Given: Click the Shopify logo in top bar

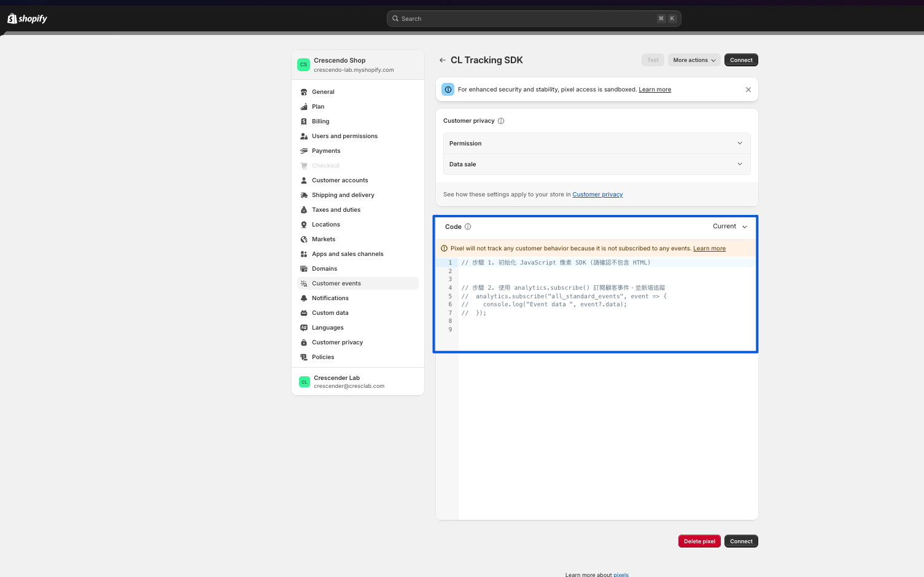Looking at the screenshot, I should tap(27, 18).
